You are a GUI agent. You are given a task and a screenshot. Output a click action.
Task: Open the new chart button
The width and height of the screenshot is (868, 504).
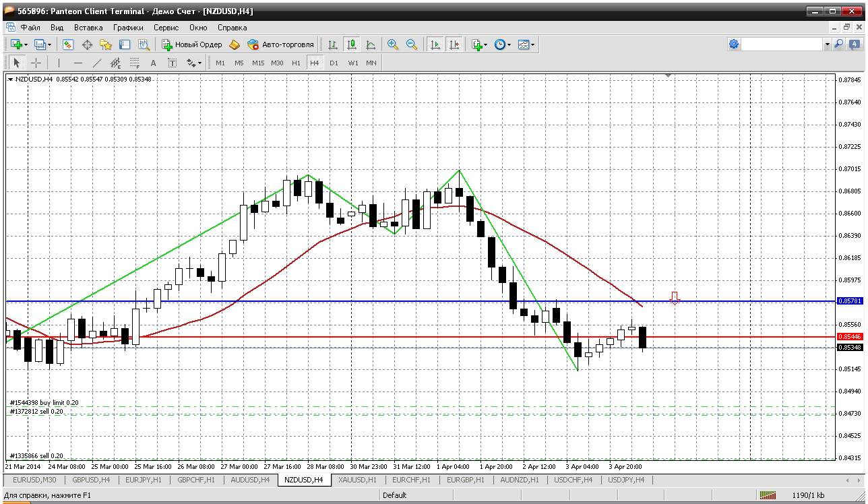coord(15,44)
